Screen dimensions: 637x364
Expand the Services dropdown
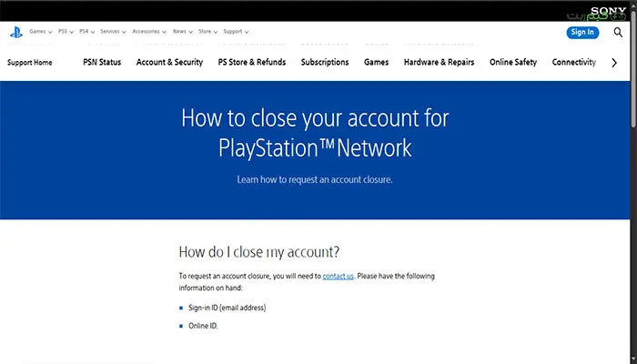(x=114, y=32)
